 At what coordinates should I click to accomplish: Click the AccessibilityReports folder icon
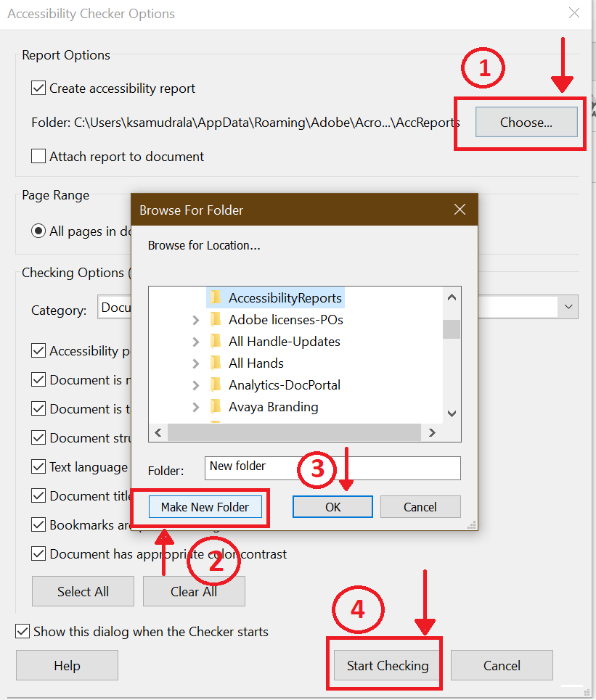(216, 297)
